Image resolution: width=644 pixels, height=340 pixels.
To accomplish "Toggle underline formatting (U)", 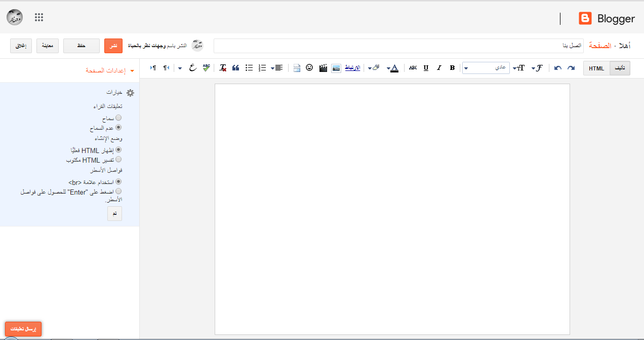I will tap(426, 68).
